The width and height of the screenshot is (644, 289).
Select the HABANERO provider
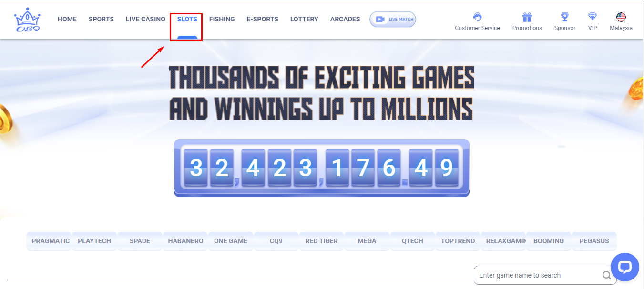(x=185, y=241)
